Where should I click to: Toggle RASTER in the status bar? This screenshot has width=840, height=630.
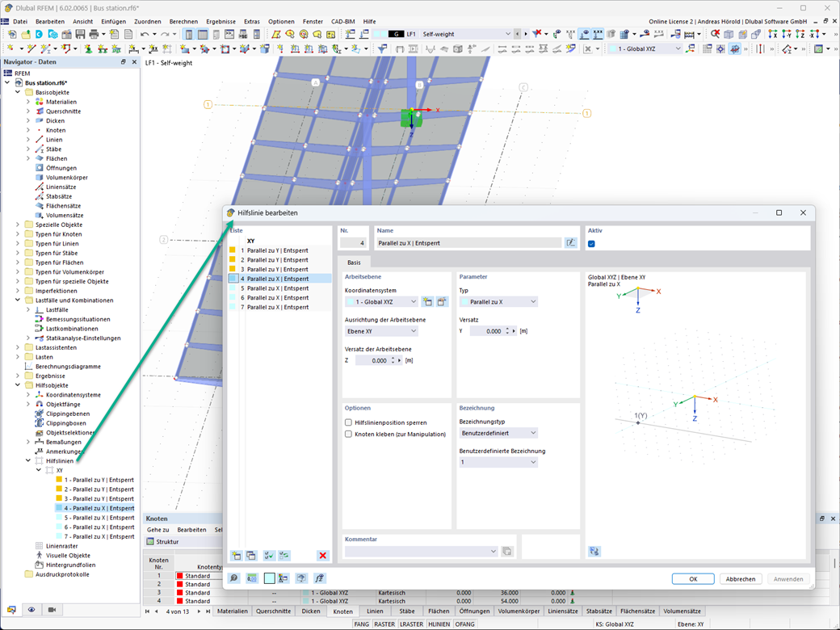384,624
